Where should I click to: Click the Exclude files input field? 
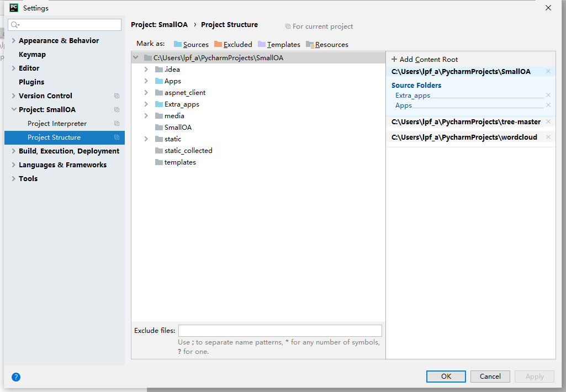click(280, 331)
